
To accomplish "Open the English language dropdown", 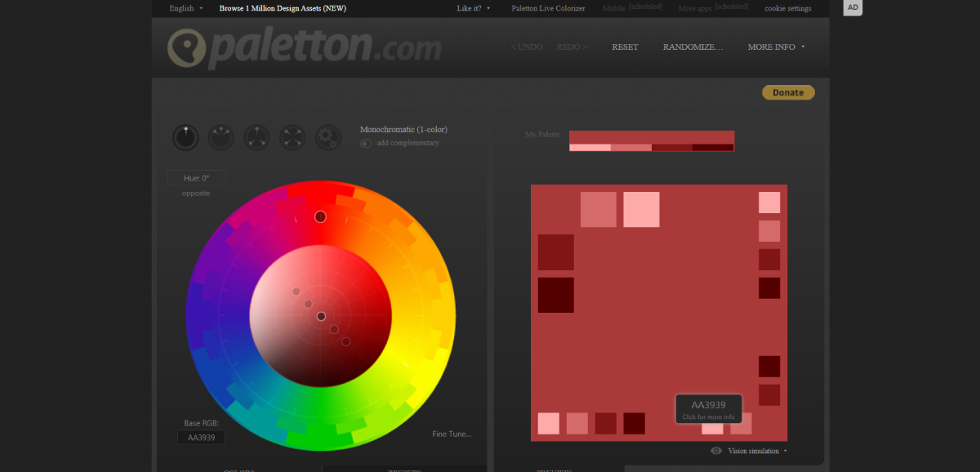I will (x=185, y=8).
